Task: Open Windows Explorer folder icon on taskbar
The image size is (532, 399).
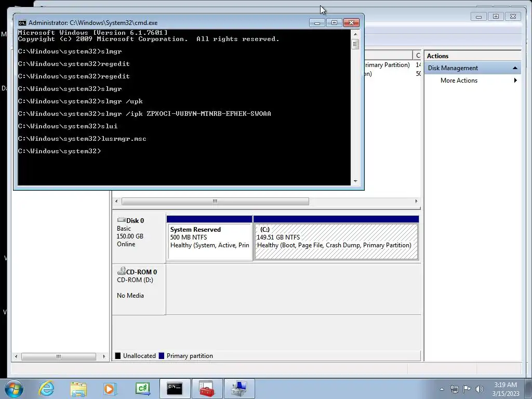Action: click(x=78, y=389)
